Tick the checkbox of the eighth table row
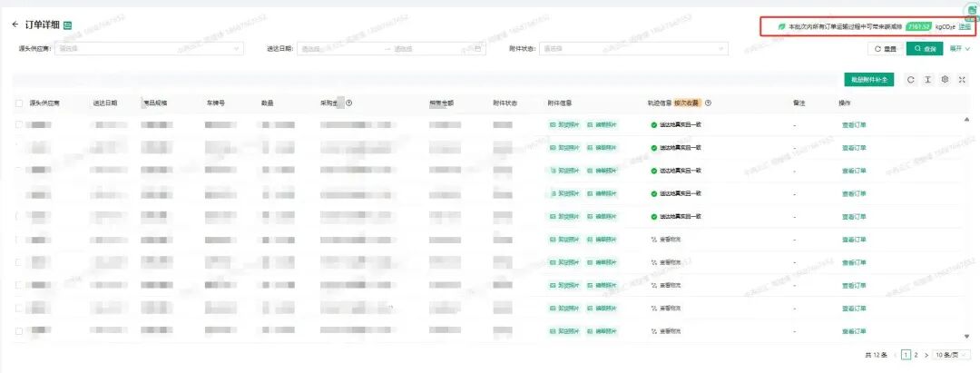 coord(19,285)
